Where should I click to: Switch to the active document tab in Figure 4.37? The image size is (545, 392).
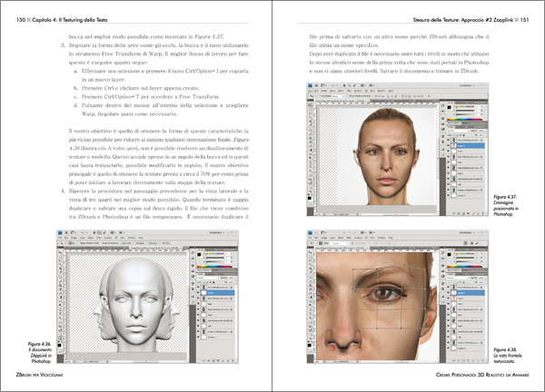(x=342, y=101)
